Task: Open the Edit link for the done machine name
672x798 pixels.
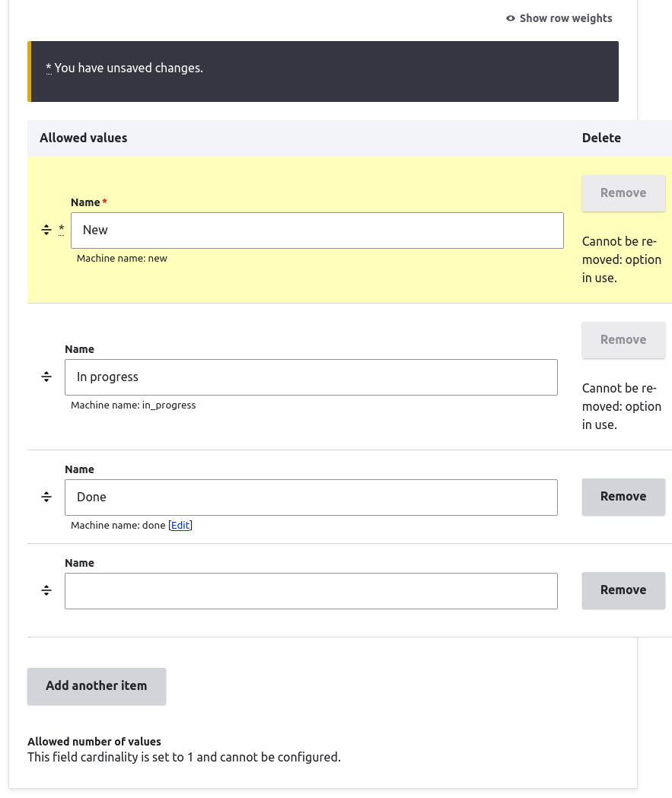Action: pyautogui.click(x=180, y=525)
